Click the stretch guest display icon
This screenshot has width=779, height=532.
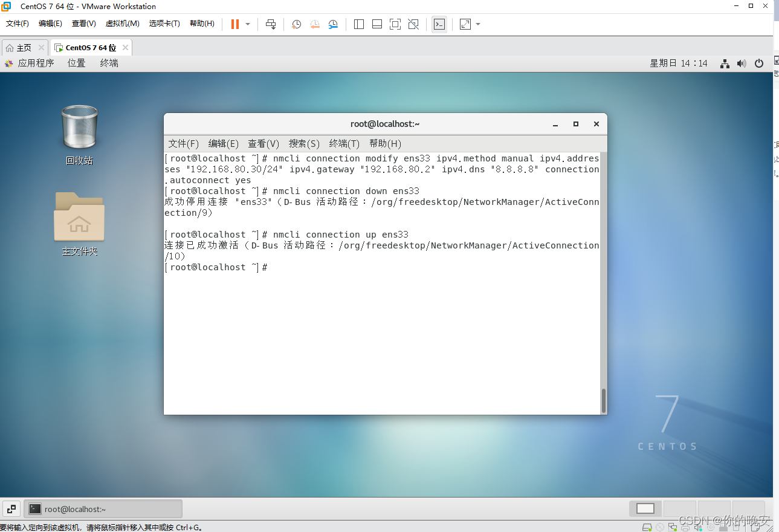click(465, 24)
